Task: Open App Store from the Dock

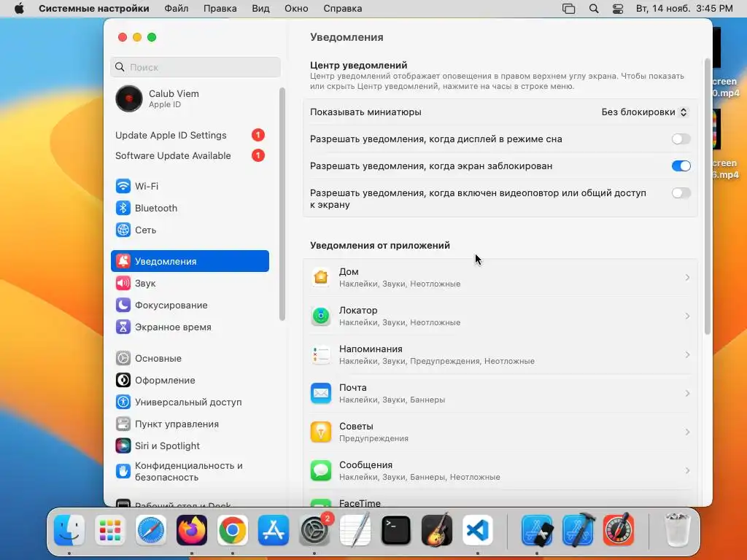Action: pos(274,530)
